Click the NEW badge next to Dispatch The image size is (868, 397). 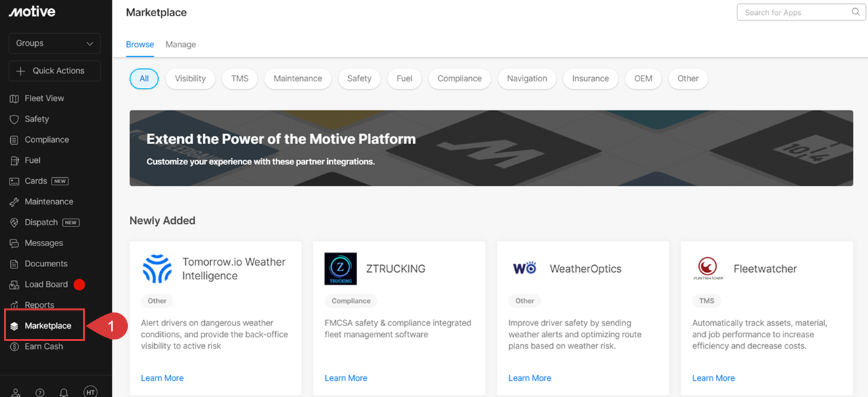[71, 223]
